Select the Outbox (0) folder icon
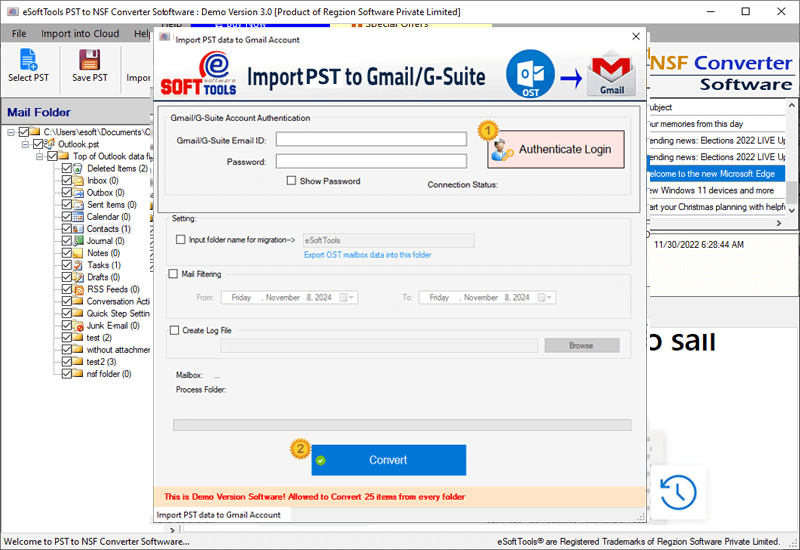This screenshot has width=800, height=550. click(78, 193)
